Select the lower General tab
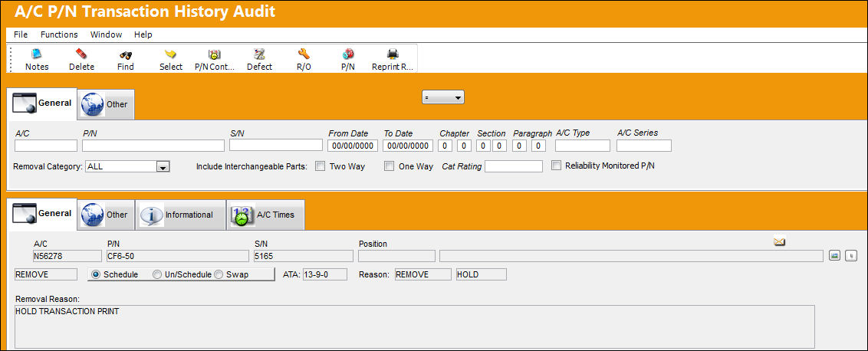 (x=43, y=215)
